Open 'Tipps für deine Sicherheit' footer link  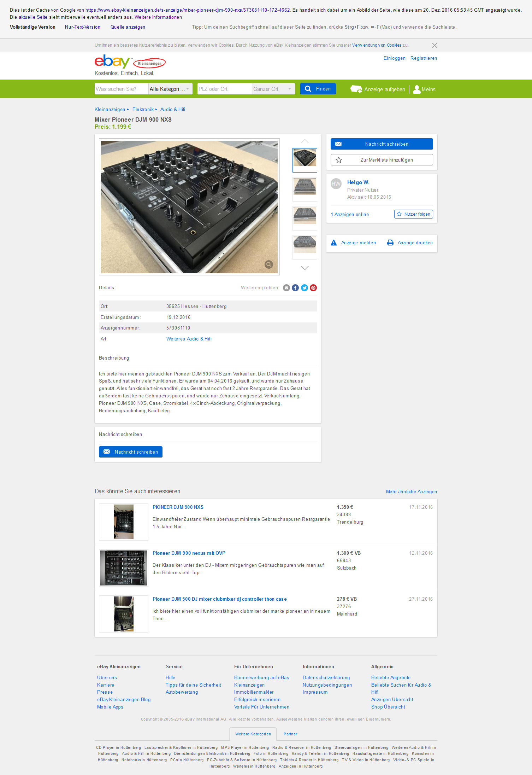click(x=193, y=685)
